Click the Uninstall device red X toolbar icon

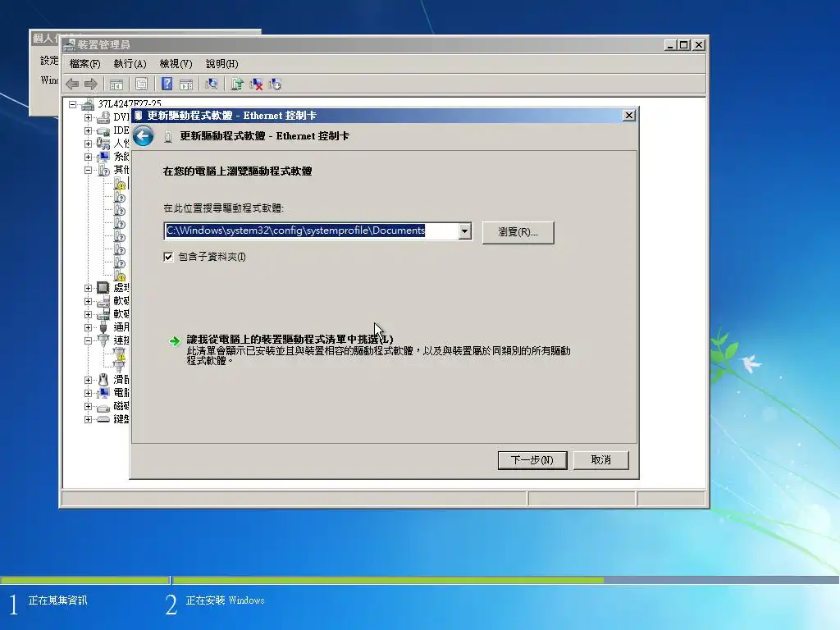tap(256, 84)
